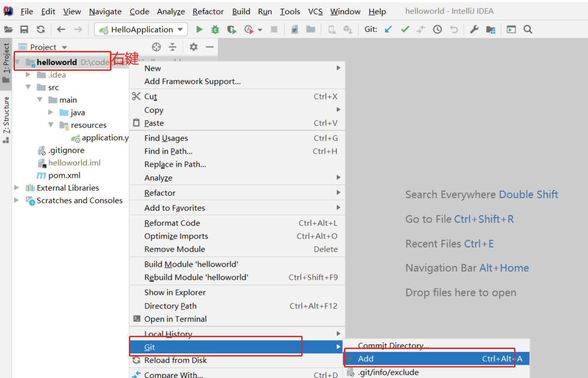588x378 pixels.
Task: Click the Run Anything toolbar icon
Action: 511,29
